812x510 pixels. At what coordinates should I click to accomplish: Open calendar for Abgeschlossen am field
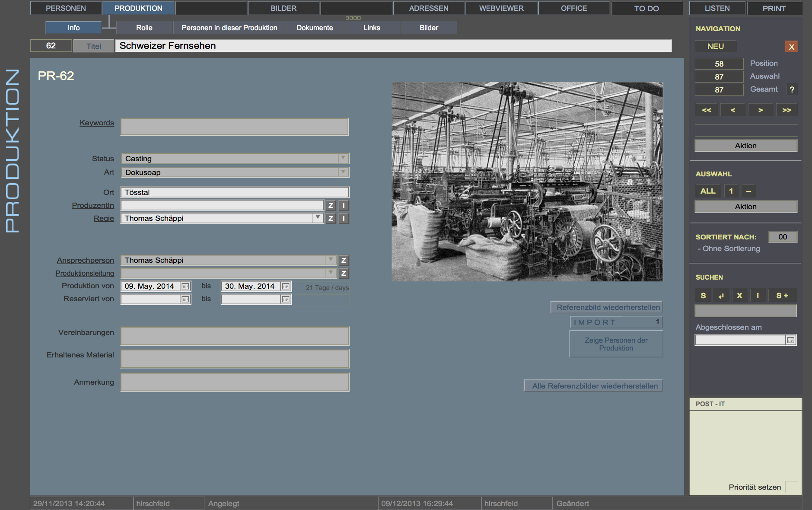point(790,340)
